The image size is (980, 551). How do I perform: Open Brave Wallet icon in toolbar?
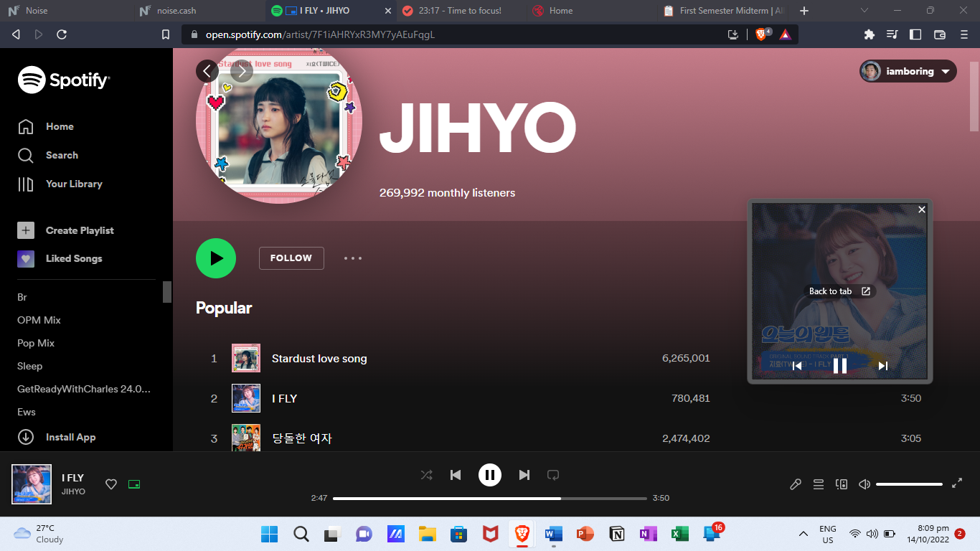[940, 34]
